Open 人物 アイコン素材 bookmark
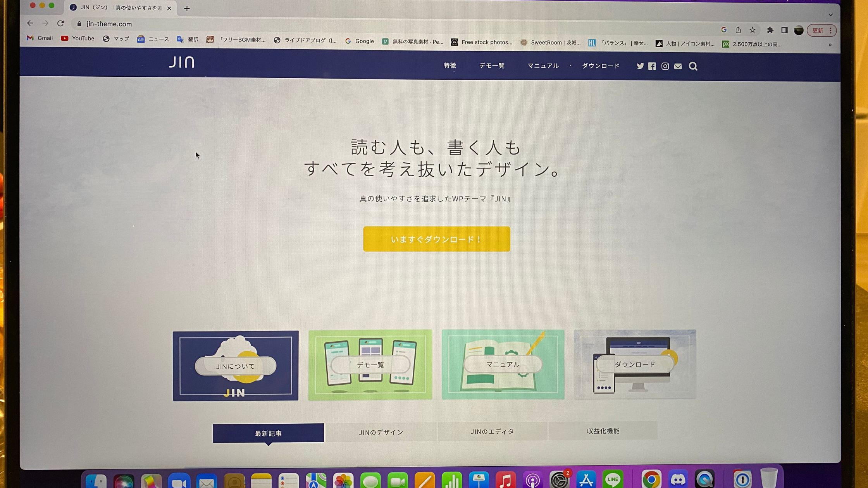868x488 pixels. tap(685, 44)
